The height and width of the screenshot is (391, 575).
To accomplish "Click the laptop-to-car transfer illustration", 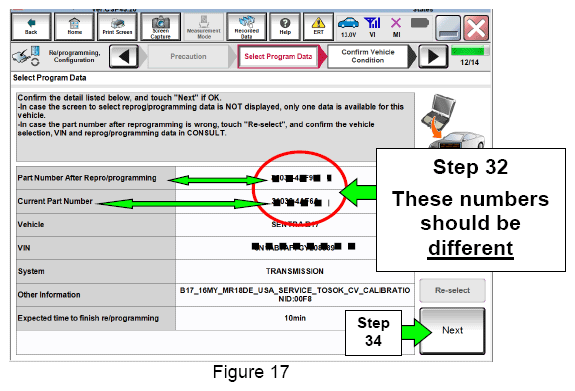I will (x=452, y=120).
